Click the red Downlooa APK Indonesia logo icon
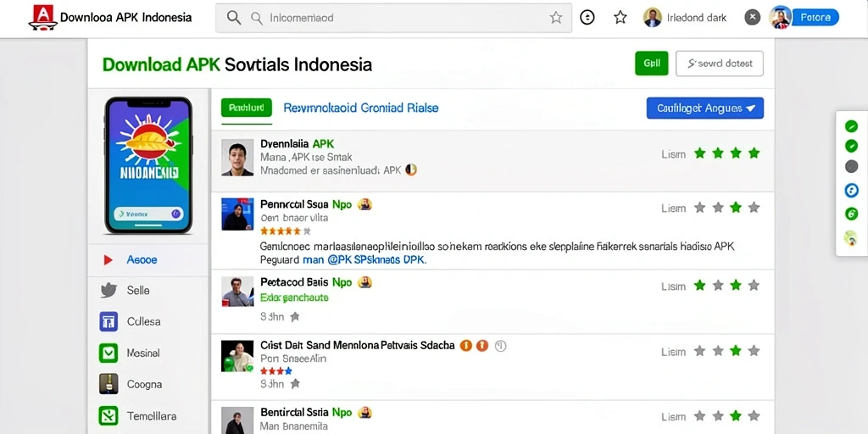Viewport: 868px width, 434px height. point(42,17)
